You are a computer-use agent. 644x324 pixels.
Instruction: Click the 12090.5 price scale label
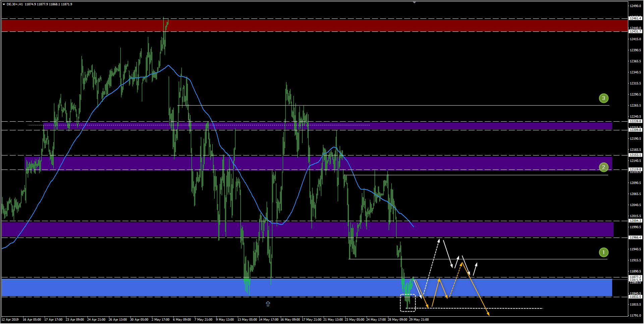tap(635, 183)
